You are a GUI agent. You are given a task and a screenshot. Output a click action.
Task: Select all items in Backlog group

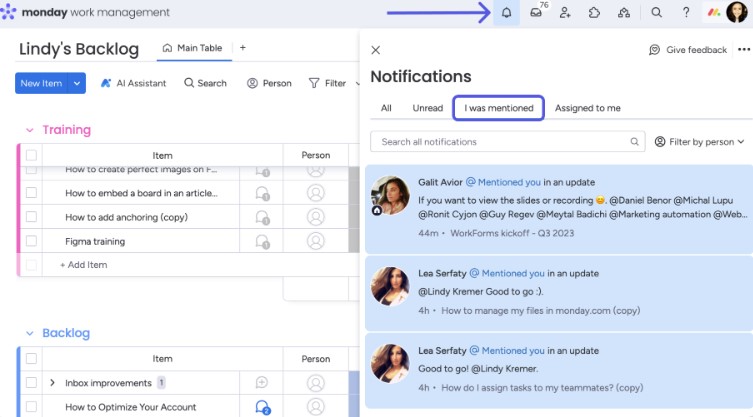31,358
